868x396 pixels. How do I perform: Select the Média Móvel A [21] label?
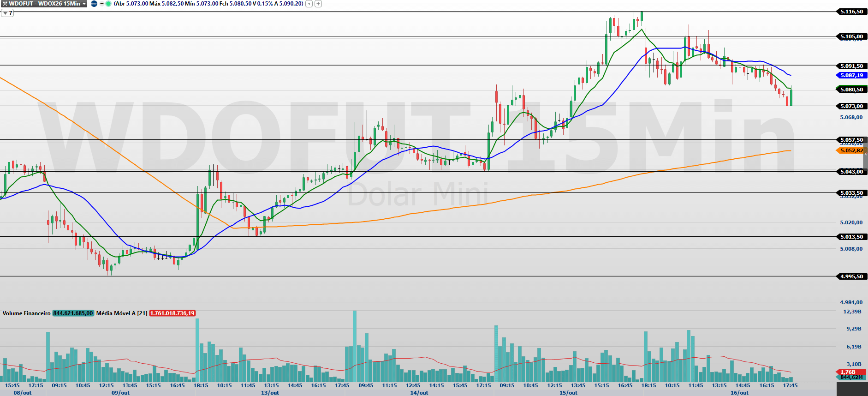(x=122, y=313)
